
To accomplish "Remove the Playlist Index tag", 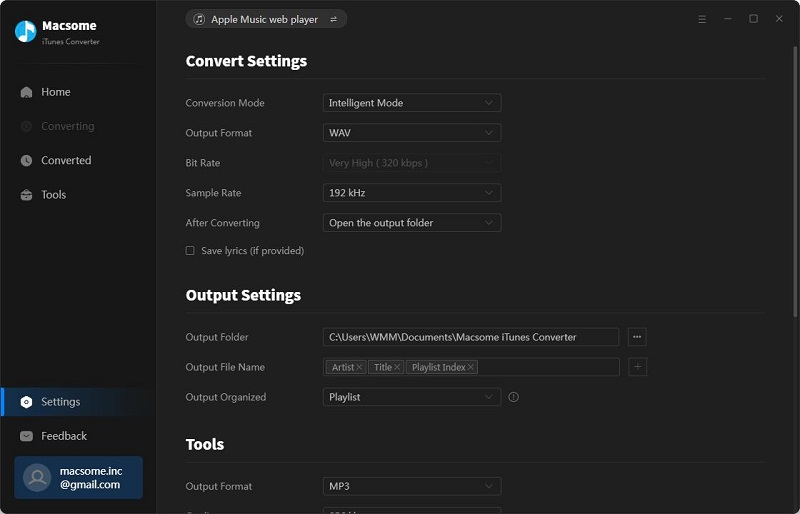I will pos(471,367).
